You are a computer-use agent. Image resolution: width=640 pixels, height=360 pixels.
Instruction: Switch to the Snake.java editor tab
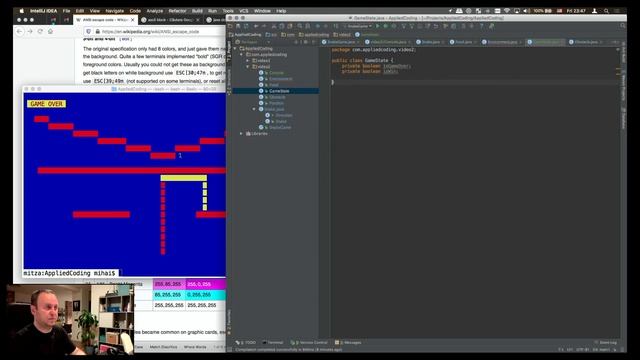point(431,42)
